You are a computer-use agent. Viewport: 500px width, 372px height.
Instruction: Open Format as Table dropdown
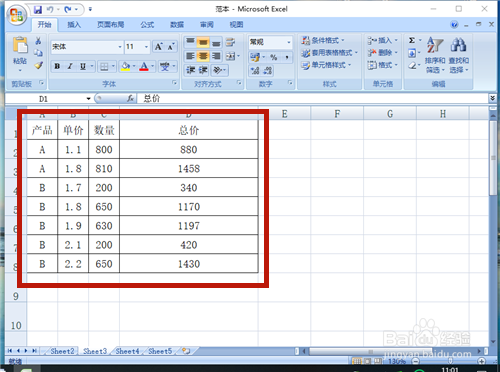point(329,53)
